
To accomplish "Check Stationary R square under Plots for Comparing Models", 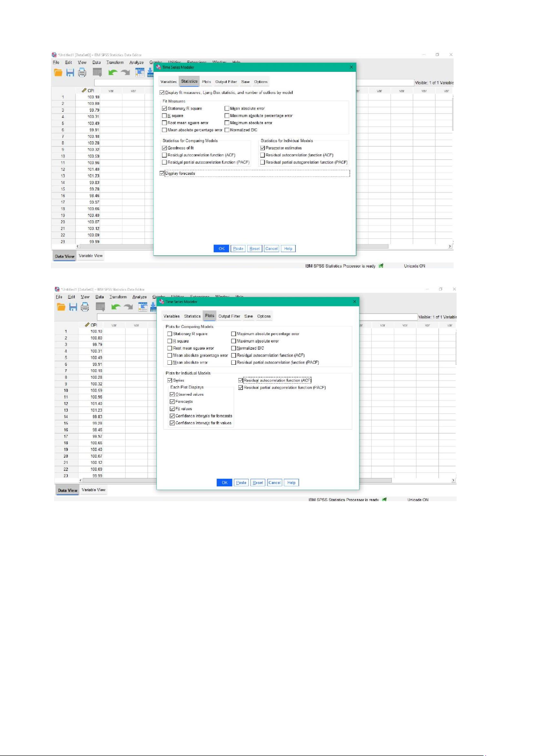I will [170, 334].
